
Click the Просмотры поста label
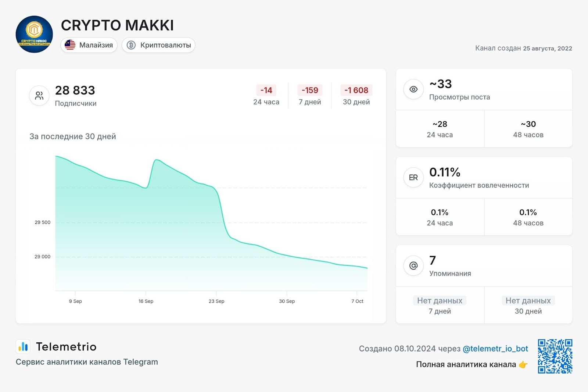coord(460,97)
